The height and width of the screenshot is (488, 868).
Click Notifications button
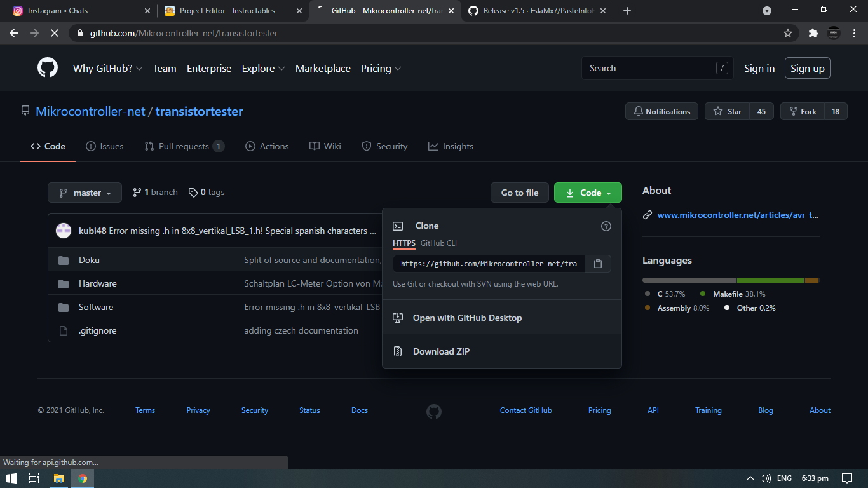point(661,111)
